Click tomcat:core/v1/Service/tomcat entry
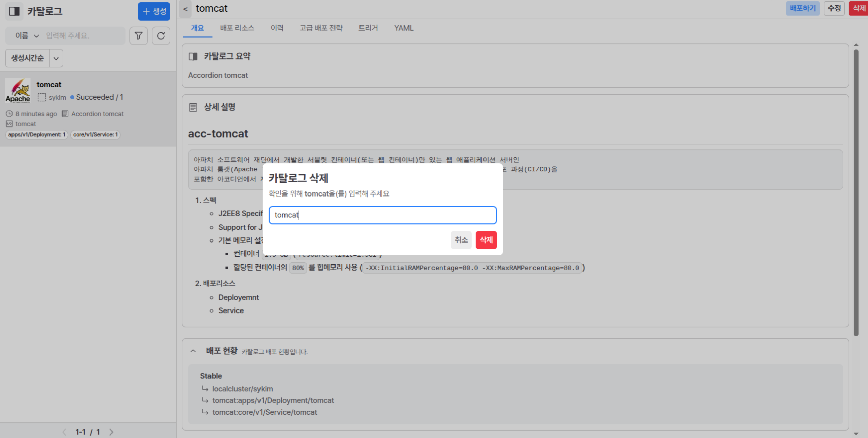 click(265, 412)
